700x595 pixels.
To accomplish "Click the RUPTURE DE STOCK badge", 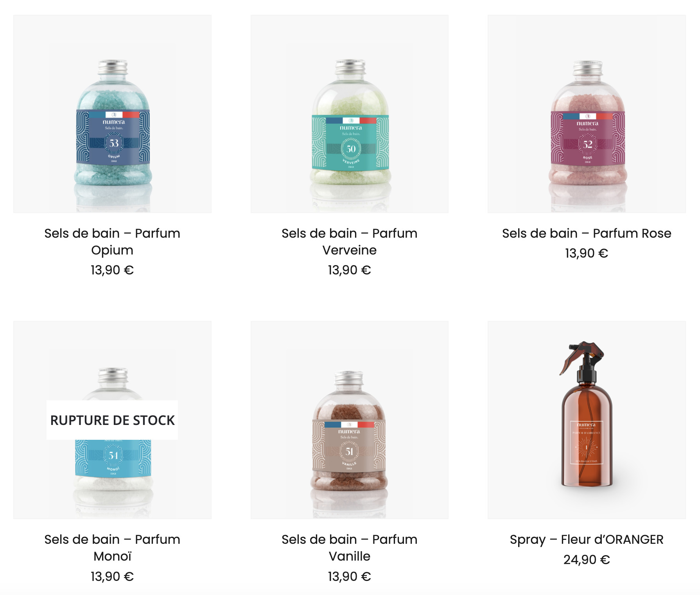I will (x=112, y=420).
